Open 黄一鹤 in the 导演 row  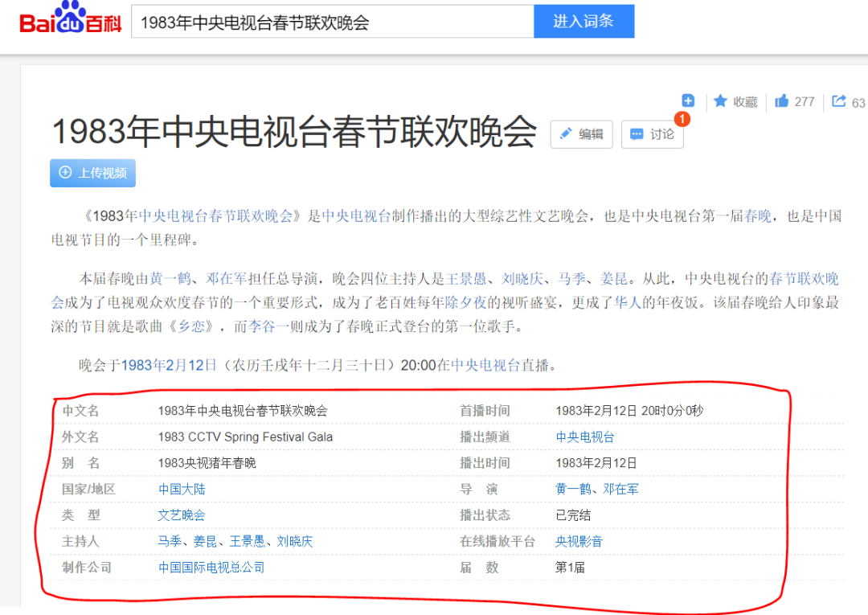(573, 490)
